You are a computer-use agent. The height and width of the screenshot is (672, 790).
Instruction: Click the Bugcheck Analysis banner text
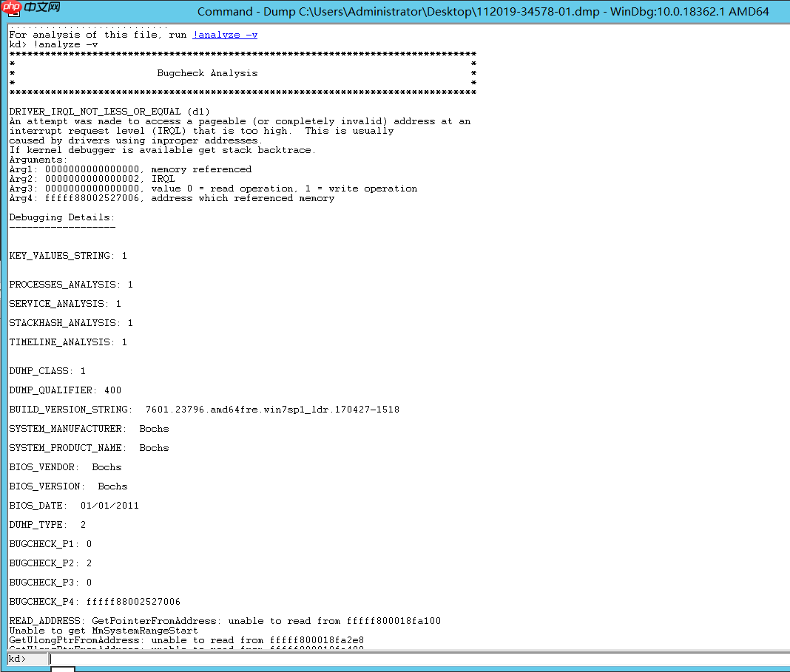(208, 72)
